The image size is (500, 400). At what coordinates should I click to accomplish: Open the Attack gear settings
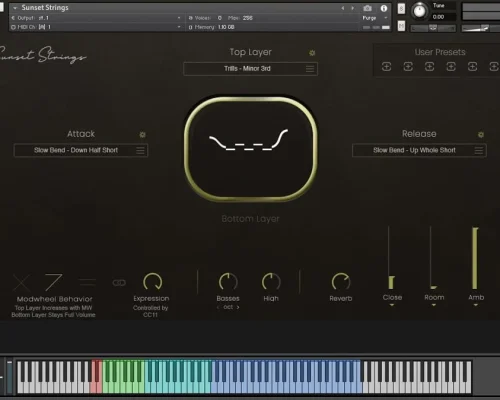pyautogui.click(x=142, y=134)
